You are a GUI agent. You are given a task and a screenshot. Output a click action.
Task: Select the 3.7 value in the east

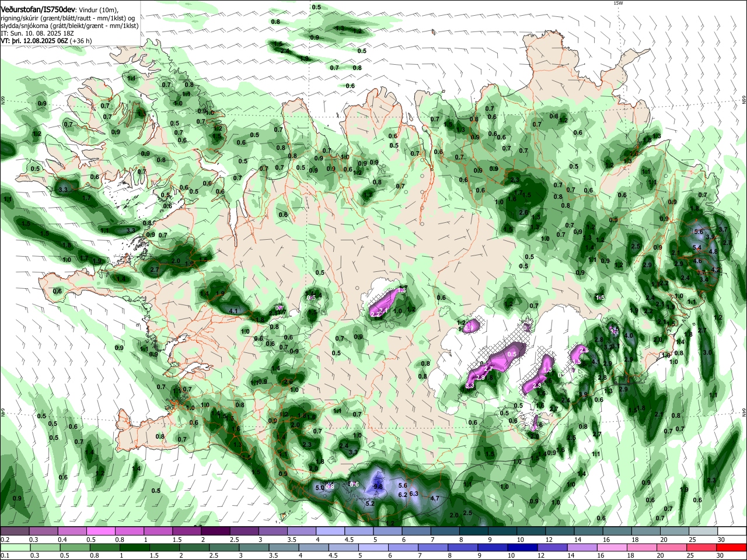pyautogui.click(x=722, y=230)
